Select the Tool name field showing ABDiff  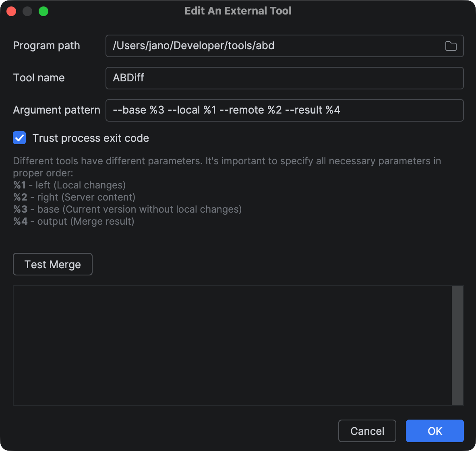pos(282,78)
